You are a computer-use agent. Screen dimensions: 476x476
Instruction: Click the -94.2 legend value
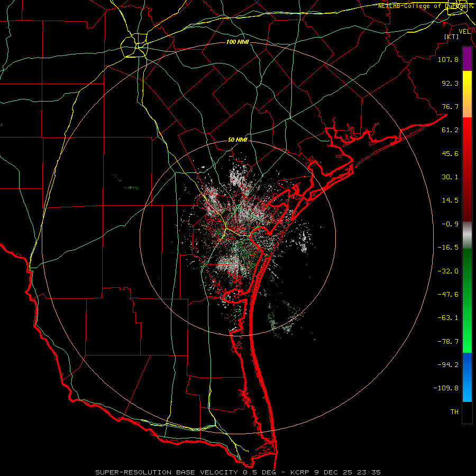click(x=448, y=365)
